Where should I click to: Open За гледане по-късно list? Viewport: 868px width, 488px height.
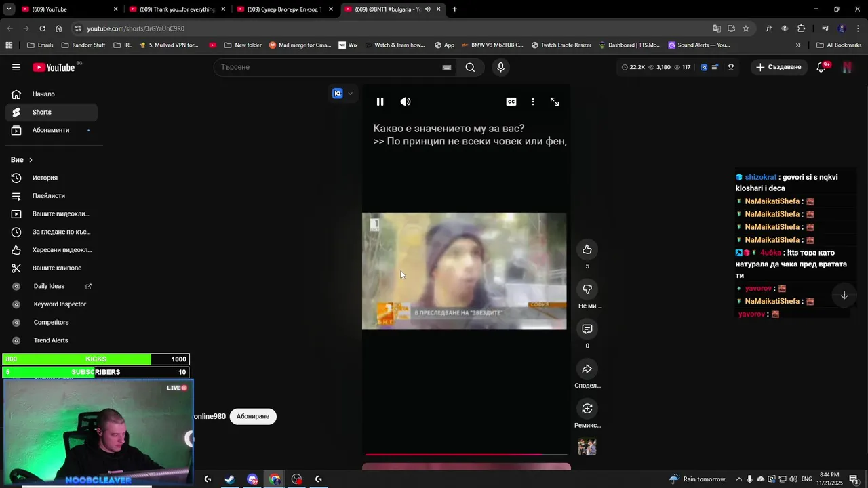pyautogui.click(x=52, y=232)
